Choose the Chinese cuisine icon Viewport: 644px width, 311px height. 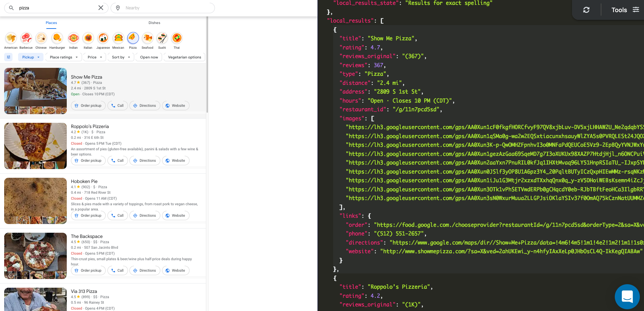coord(41,38)
